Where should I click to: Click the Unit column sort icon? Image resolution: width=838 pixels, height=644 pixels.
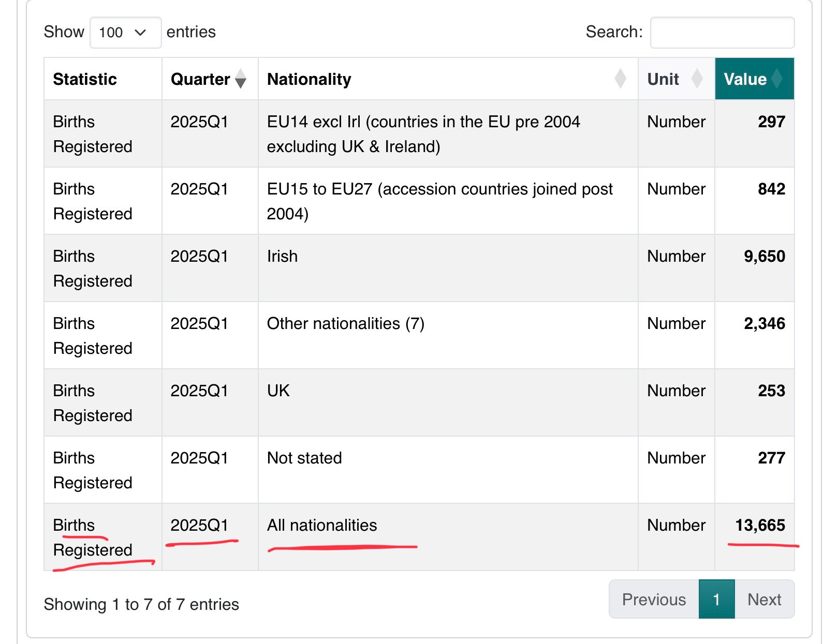[697, 79]
